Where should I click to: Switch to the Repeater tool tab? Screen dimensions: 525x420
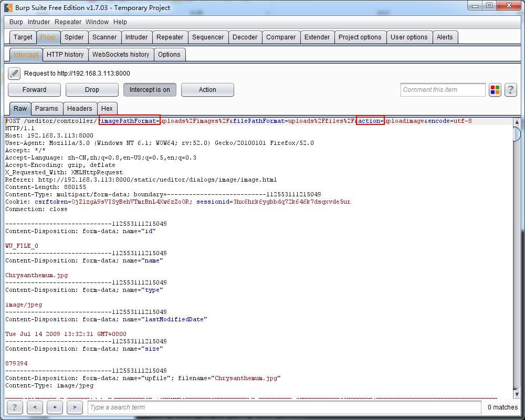170,37
